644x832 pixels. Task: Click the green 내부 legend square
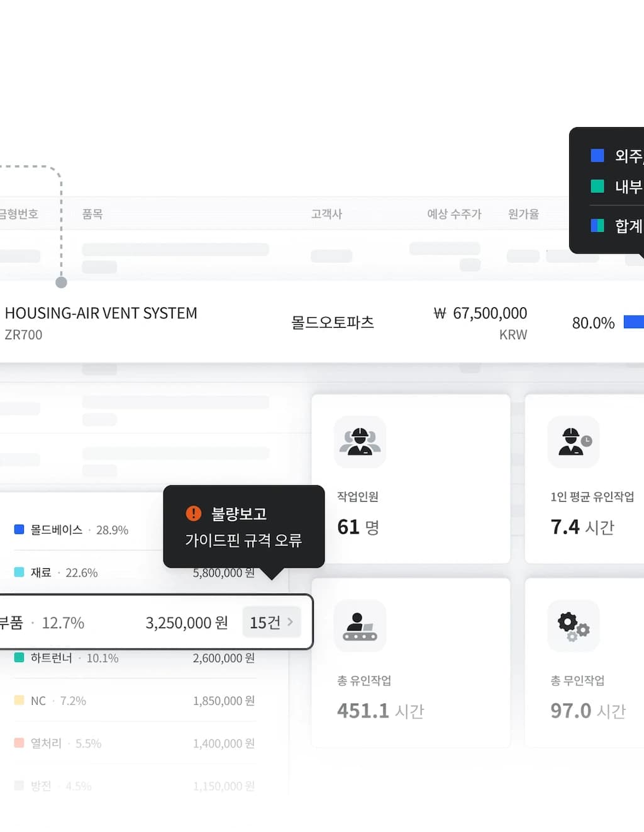click(x=597, y=186)
